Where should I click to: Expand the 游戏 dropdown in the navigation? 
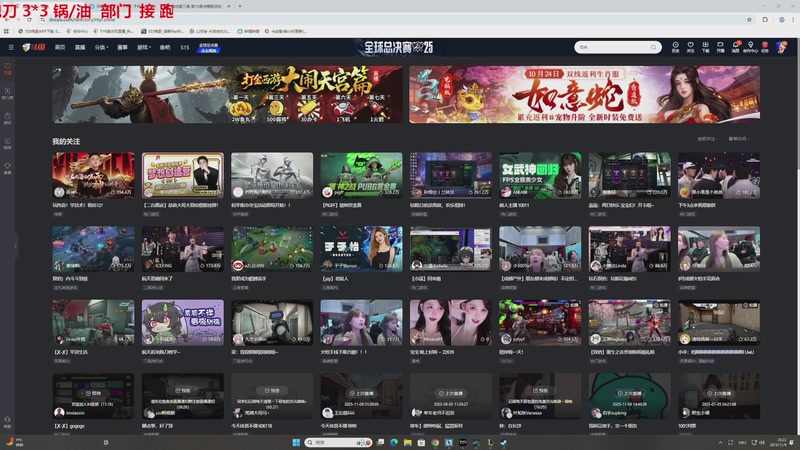[x=144, y=47]
